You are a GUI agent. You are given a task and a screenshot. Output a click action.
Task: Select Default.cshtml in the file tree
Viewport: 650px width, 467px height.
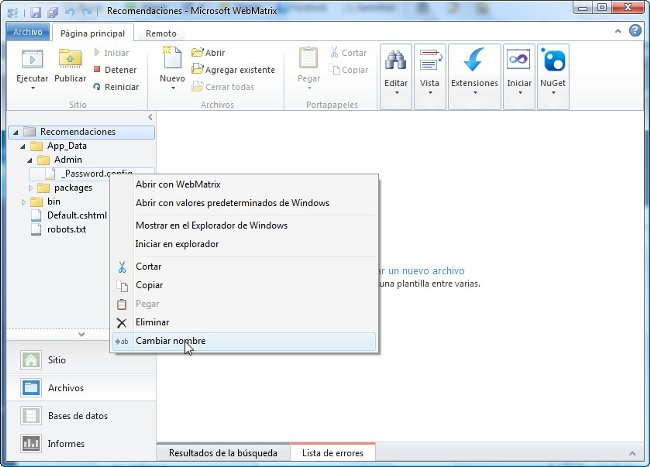[x=76, y=215]
